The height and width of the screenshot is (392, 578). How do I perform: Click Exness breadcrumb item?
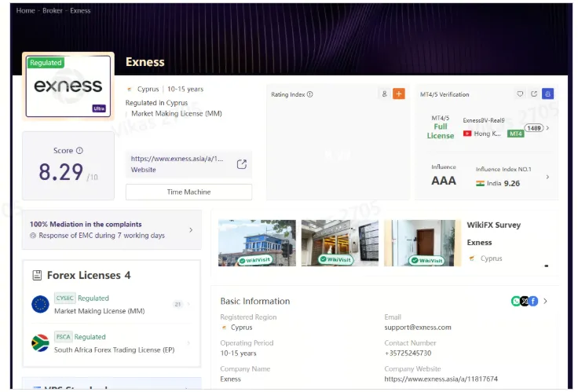(x=80, y=11)
